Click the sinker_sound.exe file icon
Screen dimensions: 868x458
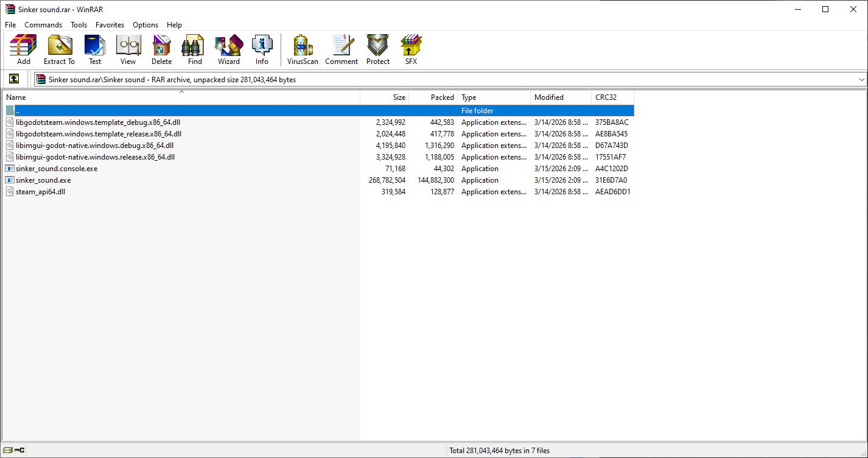coord(10,180)
